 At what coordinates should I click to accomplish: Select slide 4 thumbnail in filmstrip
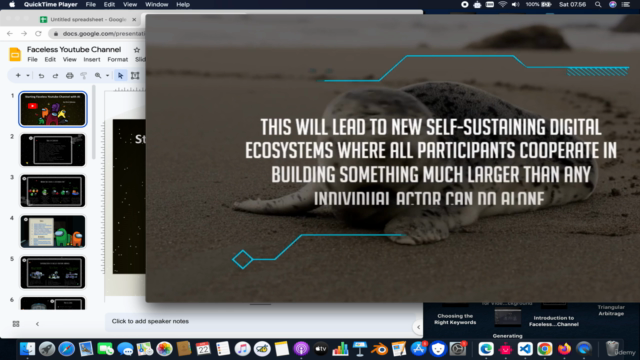coord(53,231)
